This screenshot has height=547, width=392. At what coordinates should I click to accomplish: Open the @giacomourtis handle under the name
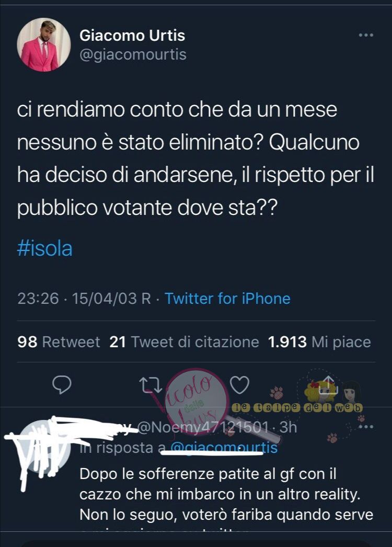click(133, 54)
